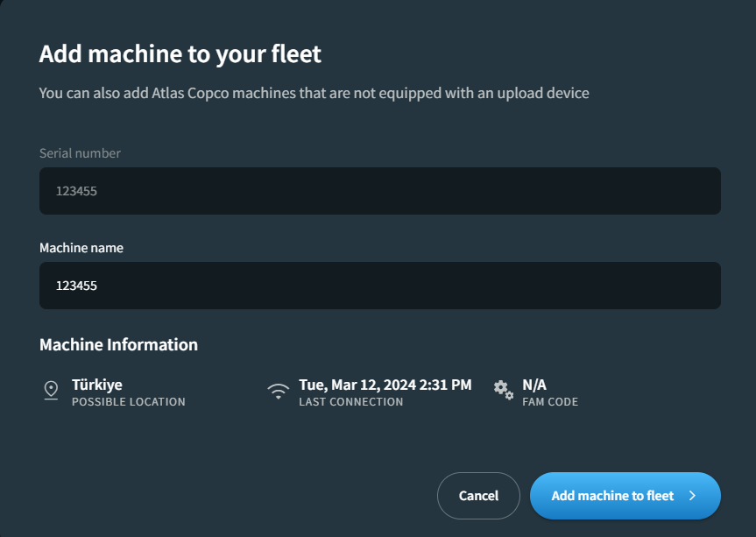The height and width of the screenshot is (537, 756).
Task: Click the Türkiye location text
Action: pyautogui.click(x=96, y=385)
